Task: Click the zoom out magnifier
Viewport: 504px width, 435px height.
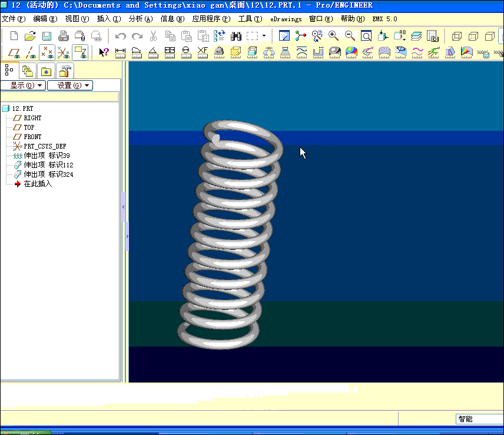Action: 350,36
